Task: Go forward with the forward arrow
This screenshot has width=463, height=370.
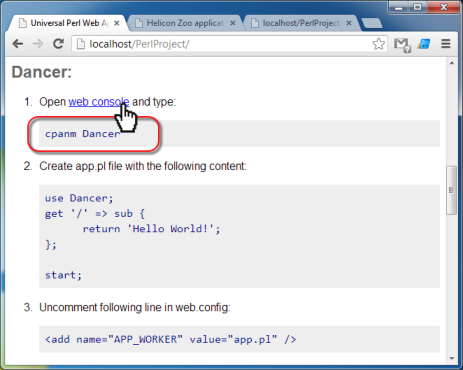Action: click(38, 44)
